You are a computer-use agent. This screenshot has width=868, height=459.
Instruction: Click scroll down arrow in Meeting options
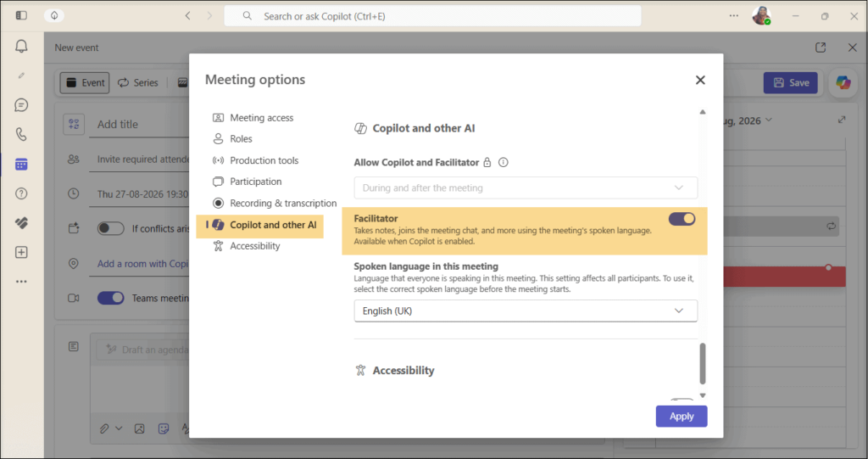(703, 395)
